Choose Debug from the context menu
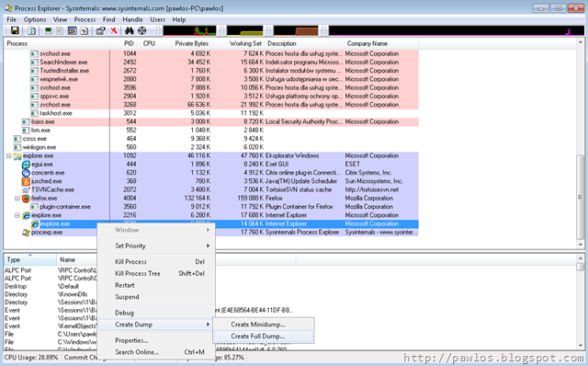Image resolution: width=588 pixels, height=366 pixels. click(x=157, y=313)
